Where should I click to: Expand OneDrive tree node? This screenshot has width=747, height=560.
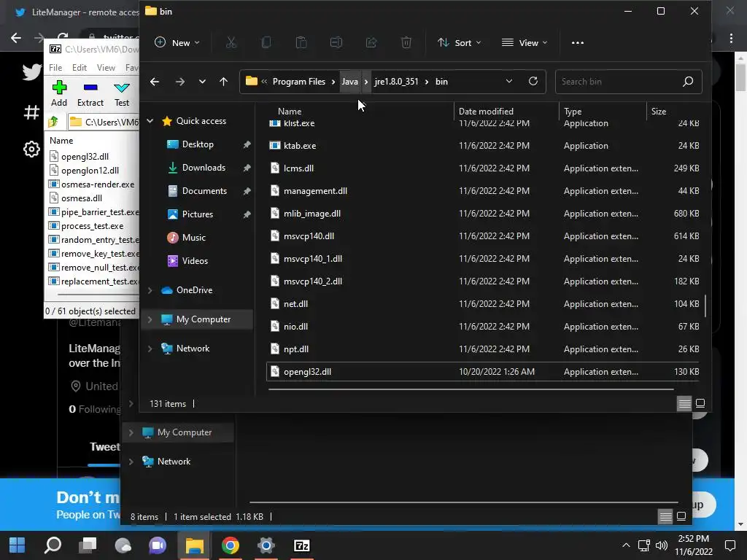(x=150, y=290)
